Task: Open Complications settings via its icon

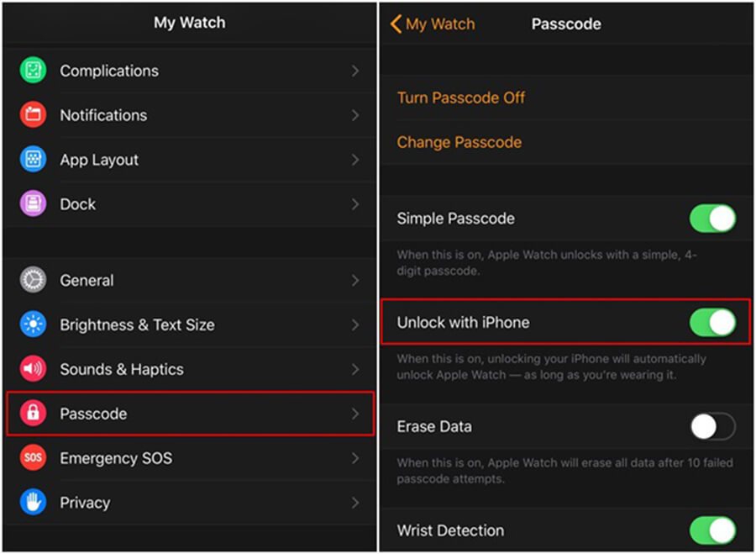Action: [x=32, y=71]
